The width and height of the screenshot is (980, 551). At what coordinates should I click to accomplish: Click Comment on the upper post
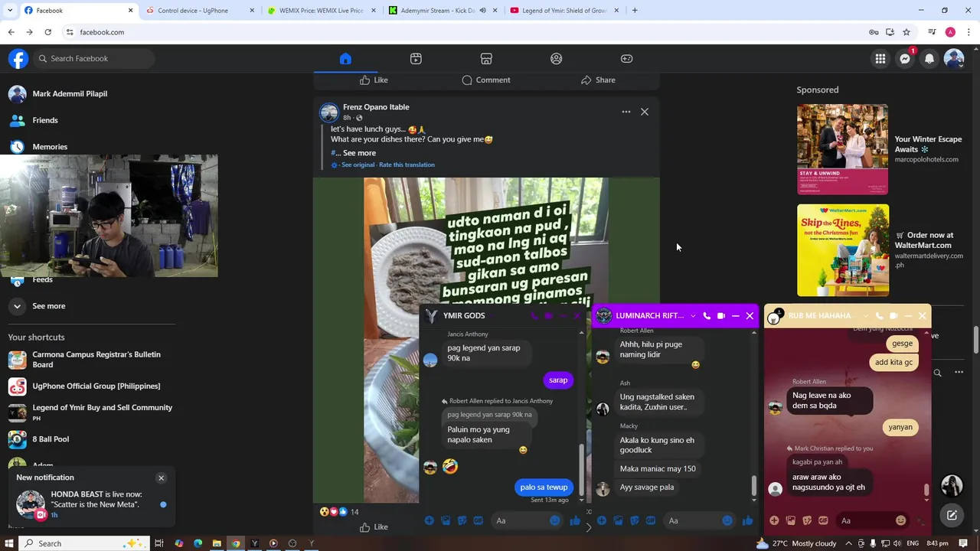(x=486, y=80)
